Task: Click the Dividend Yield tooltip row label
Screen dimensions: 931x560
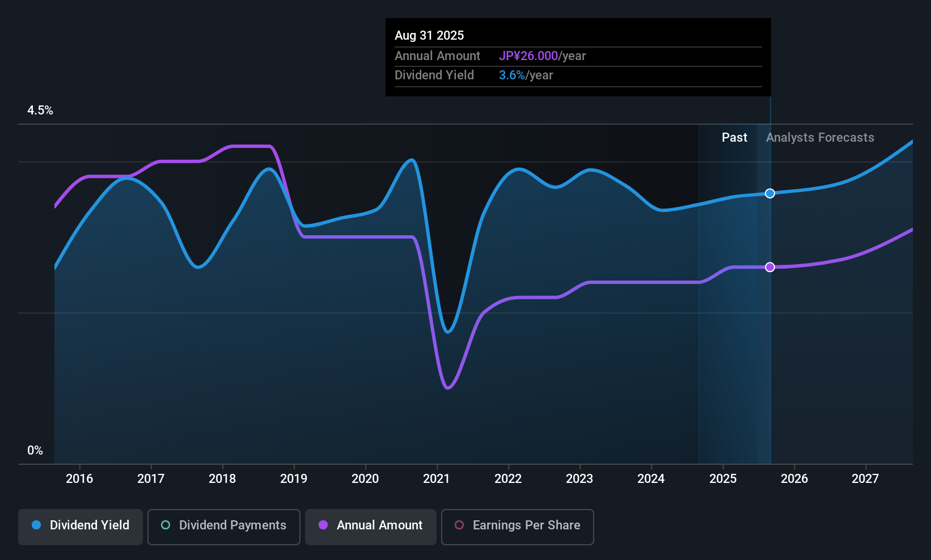Action: 434,75
